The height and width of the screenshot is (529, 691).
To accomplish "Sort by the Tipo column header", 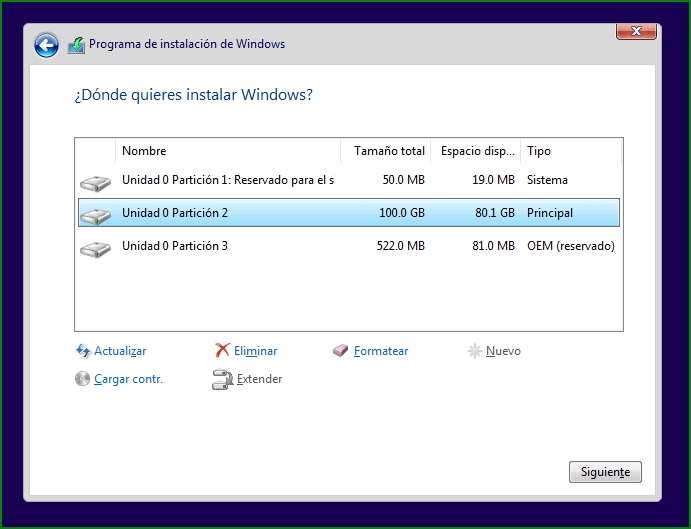I will click(571, 151).
